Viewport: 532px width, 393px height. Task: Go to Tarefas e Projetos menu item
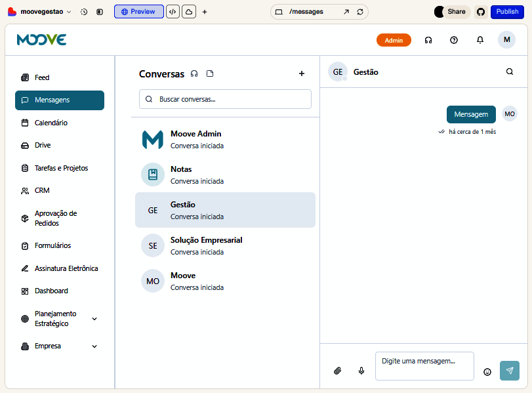click(60, 168)
